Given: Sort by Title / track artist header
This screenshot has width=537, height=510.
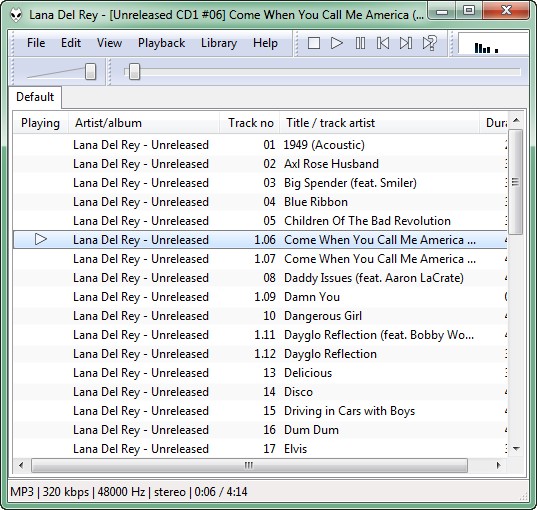Looking at the screenshot, I should [x=379, y=123].
